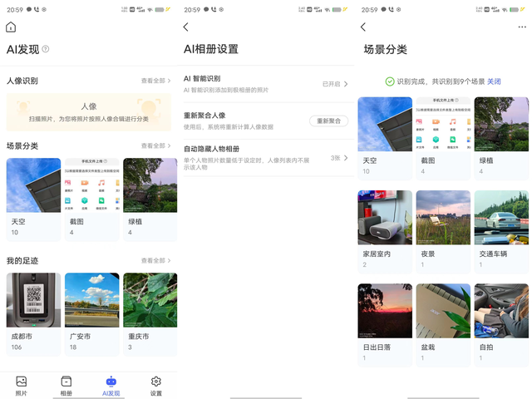View all in 场景分类 section
This screenshot has height=399, width=532.
[x=155, y=146]
